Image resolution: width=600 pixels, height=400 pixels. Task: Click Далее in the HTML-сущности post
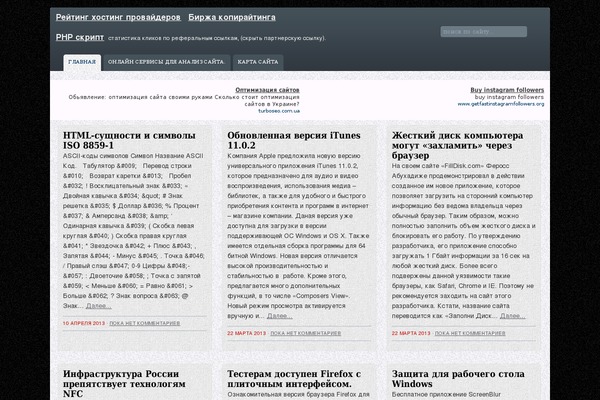99,305
